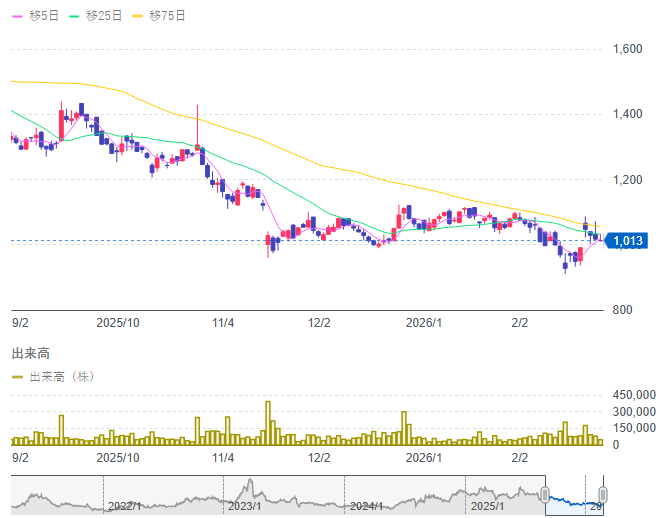Toggle the 移75日 moving average legend
The width and height of the screenshot is (661, 518).
[159, 16]
